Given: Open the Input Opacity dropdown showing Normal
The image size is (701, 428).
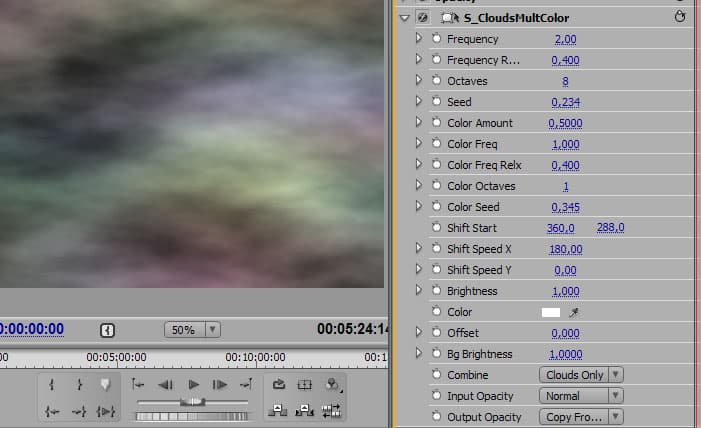Looking at the screenshot, I should pos(581,396).
